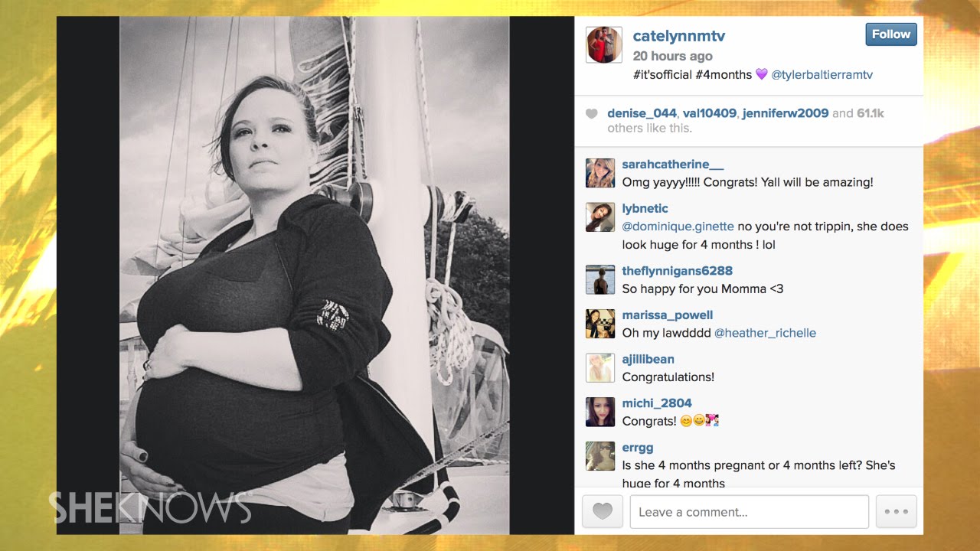Open the three-dots more options button
The height and width of the screenshot is (551, 980).
click(x=897, y=512)
